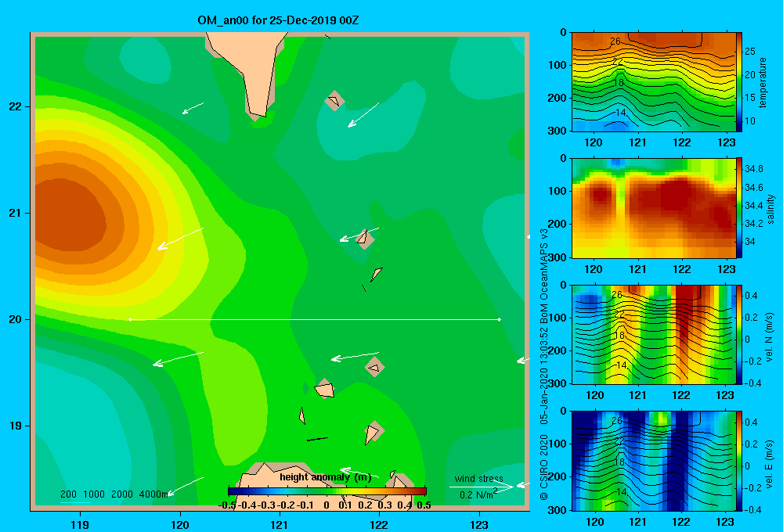Click the '34.8' tick on salinity color bar
The height and width of the screenshot is (532, 783).
tap(753, 169)
